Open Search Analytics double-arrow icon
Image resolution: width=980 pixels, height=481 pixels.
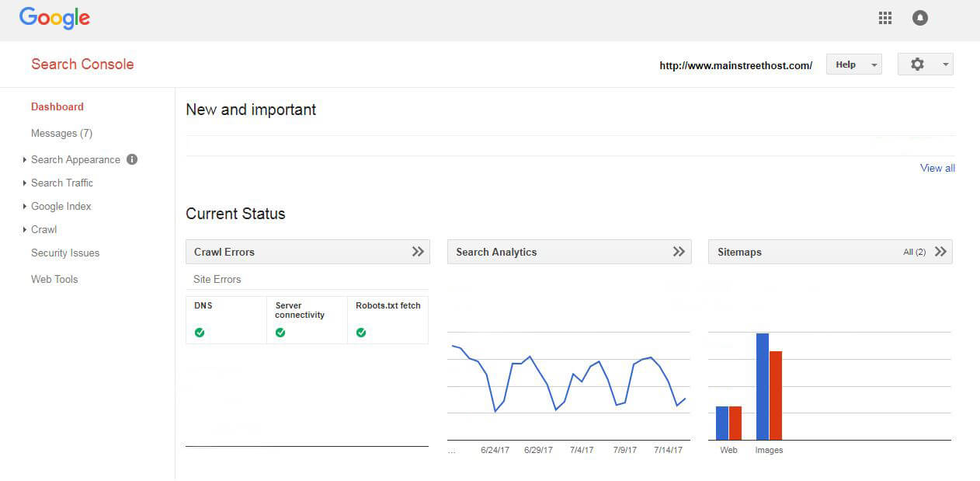coord(679,252)
